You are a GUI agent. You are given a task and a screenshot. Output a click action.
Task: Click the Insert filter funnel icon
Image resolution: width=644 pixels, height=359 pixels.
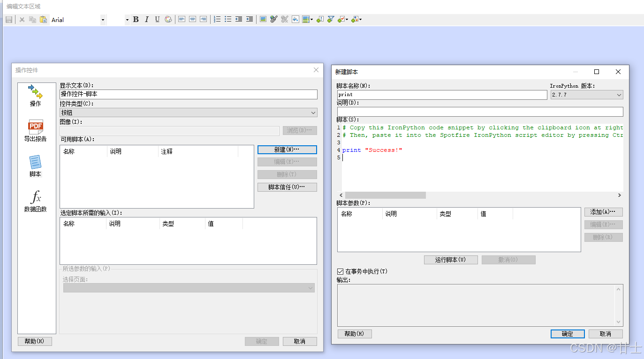331,20
